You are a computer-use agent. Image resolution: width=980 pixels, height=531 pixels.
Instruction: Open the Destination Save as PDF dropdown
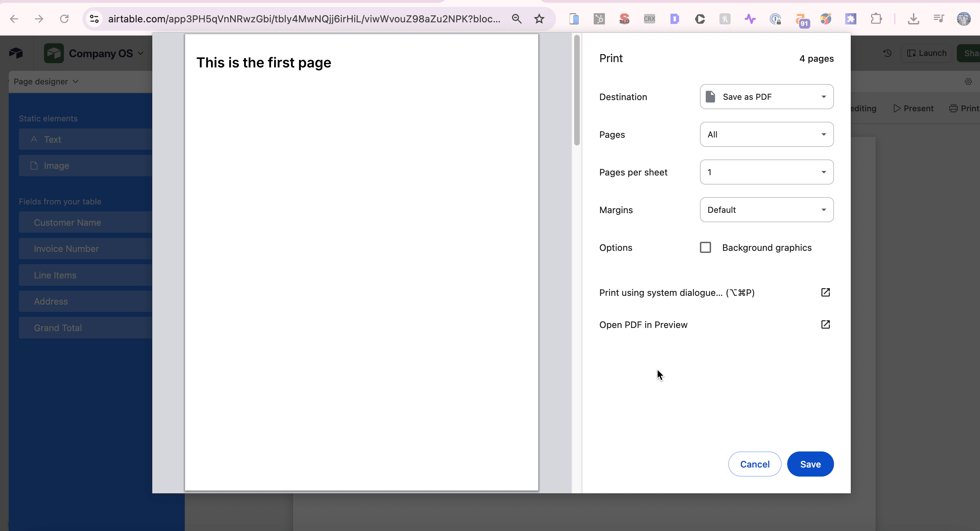766,97
